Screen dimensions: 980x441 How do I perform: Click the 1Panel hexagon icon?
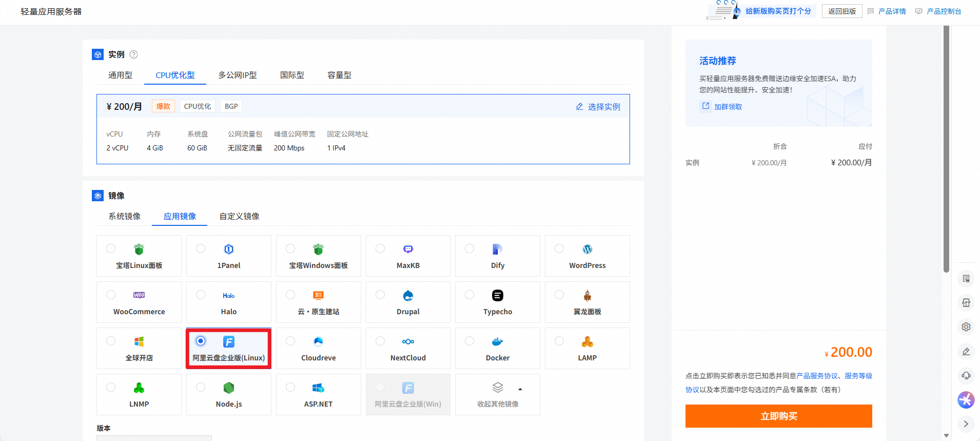229,250
